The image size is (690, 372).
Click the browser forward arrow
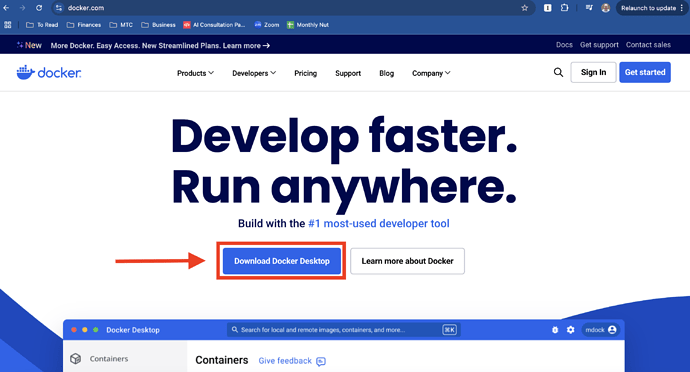coord(22,8)
